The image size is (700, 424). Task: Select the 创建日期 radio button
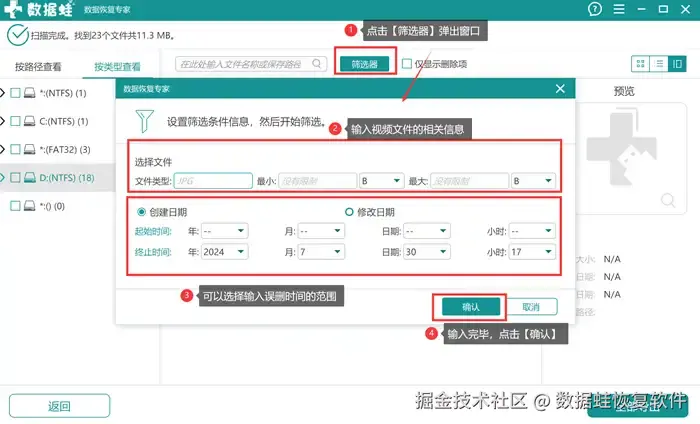pyautogui.click(x=141, y=212)
